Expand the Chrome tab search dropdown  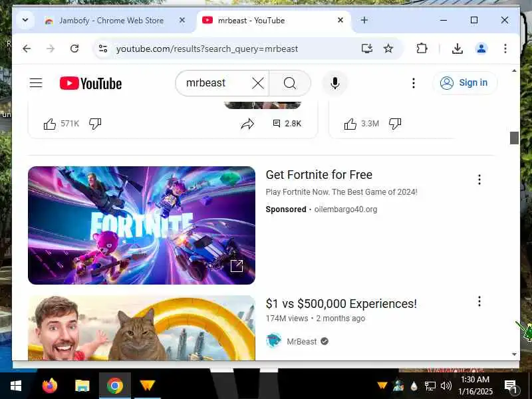(25, 20)
